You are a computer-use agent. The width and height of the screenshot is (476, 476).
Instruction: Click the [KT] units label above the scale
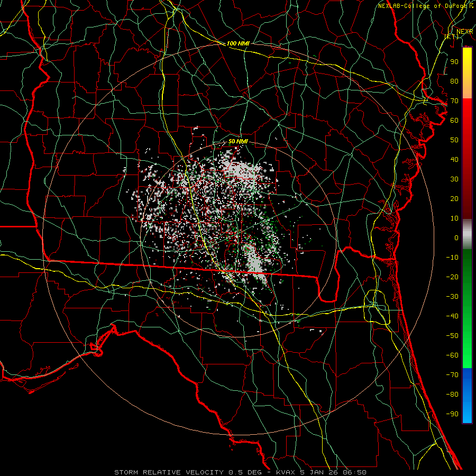tap(452, 36)
